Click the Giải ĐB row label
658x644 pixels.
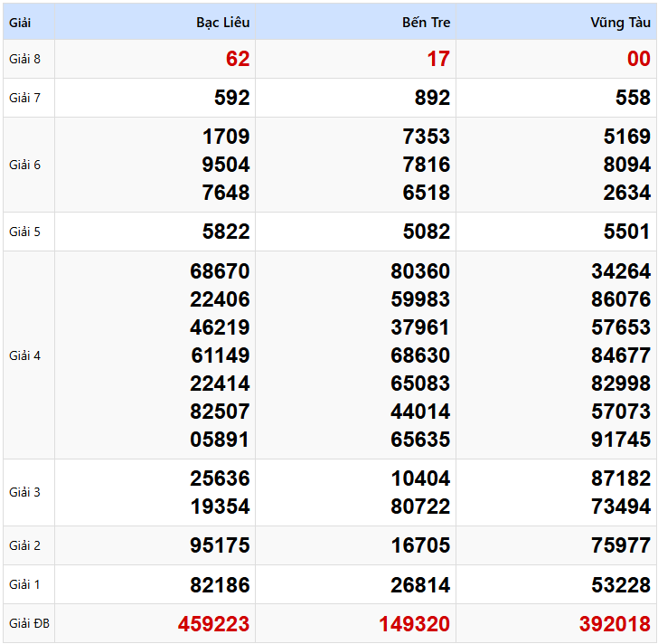point(29,624)
